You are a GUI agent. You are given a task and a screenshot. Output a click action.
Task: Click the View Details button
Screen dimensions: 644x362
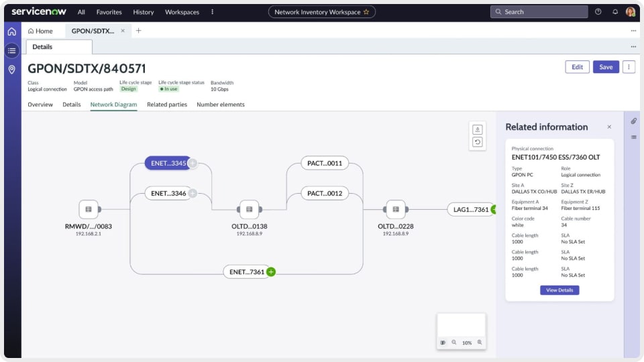(559, 290)
